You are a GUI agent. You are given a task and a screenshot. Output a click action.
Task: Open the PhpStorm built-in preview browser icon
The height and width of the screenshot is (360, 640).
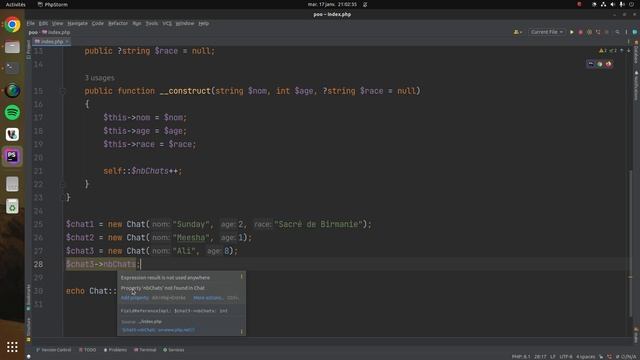coord(591,64)
